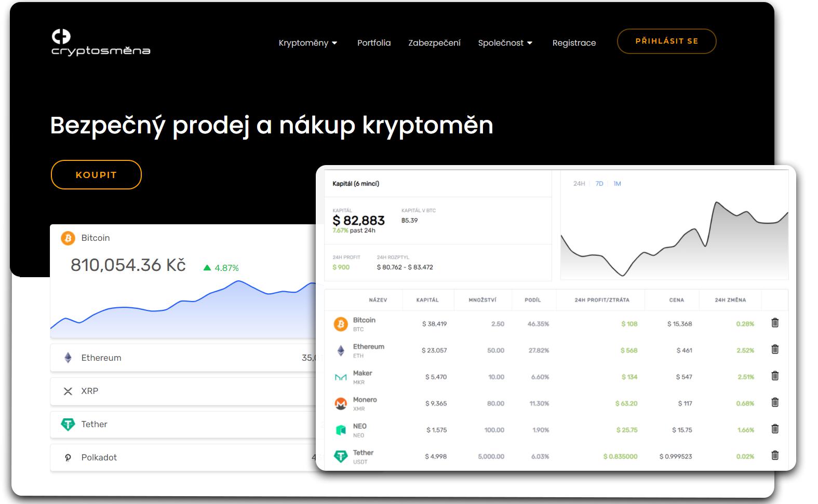Delete the Ethereum portfolio row
The height and width of the screenshot is (504, 818).
[x=775, y=349]
